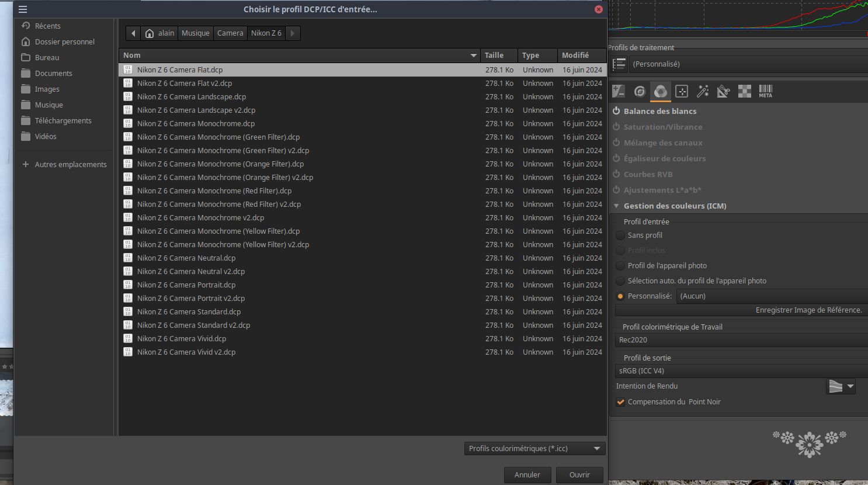Click Enregistrer Image de Référence button
Image resolution: width=868 pixels, height=485 pixels.
coord(742,310)
